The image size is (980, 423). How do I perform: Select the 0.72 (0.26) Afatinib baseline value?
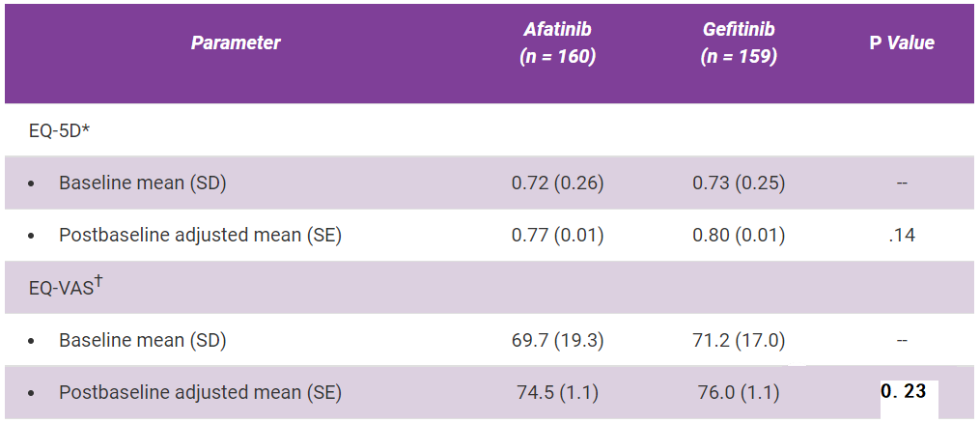click(557, 183)
